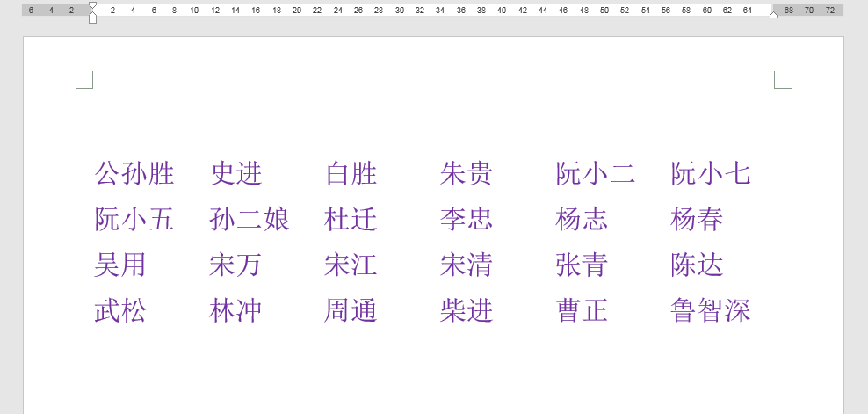Click the name 阮小七

[710, 173]
